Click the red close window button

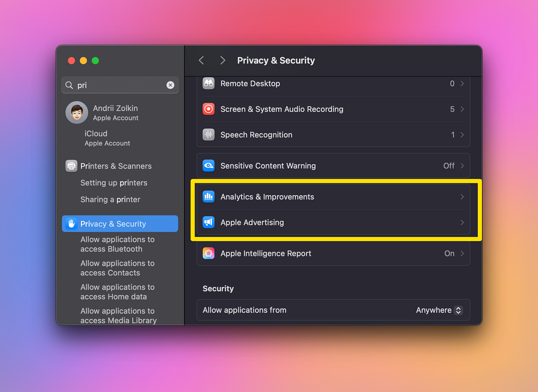pos(71,60)
